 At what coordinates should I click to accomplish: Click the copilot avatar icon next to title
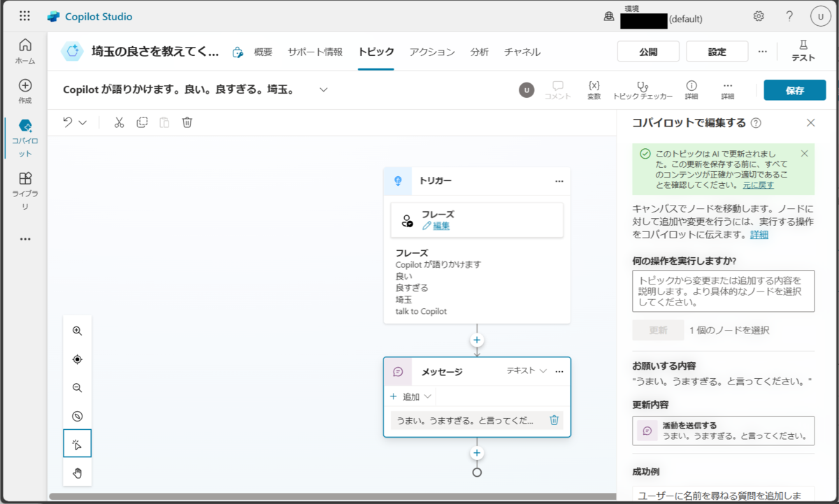coord(72,52)
